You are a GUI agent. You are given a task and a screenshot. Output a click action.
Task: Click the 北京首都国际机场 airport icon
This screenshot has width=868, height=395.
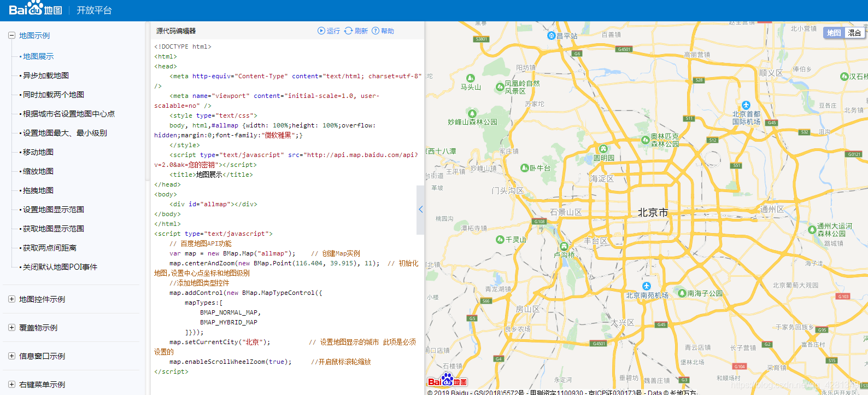click(746, 105)
